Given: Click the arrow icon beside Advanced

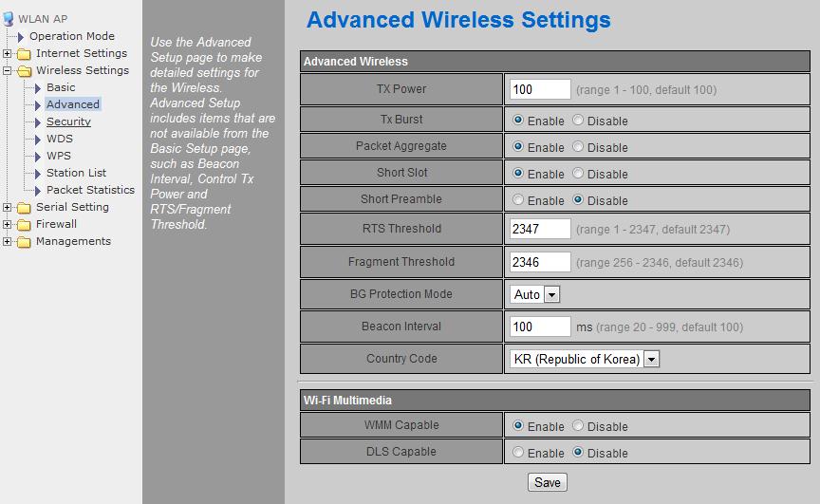Looking at the screenshot, I should point(38,105).
